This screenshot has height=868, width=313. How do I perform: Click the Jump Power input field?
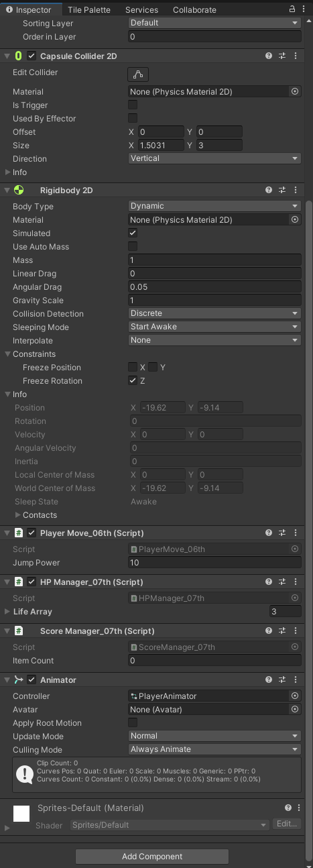214,563
